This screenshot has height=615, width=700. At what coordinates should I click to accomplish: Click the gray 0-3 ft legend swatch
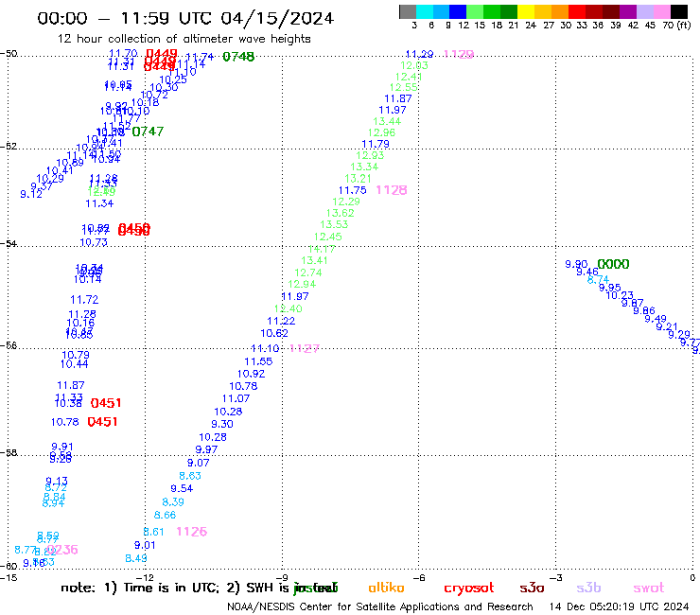pyautogui.click(x=408, y=11)
